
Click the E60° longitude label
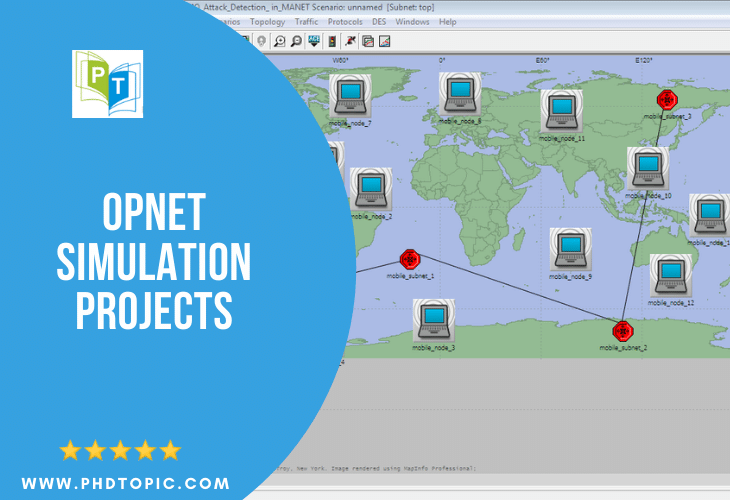[542, 60]
